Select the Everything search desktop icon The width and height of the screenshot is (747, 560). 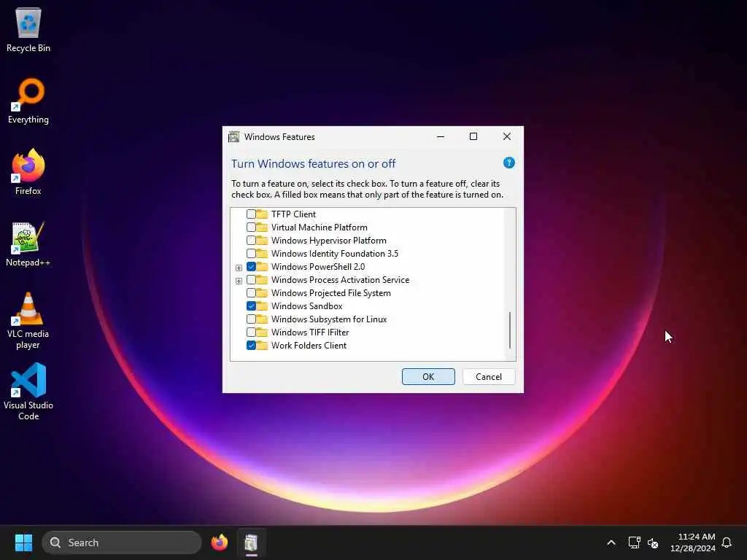pos(28,101)
